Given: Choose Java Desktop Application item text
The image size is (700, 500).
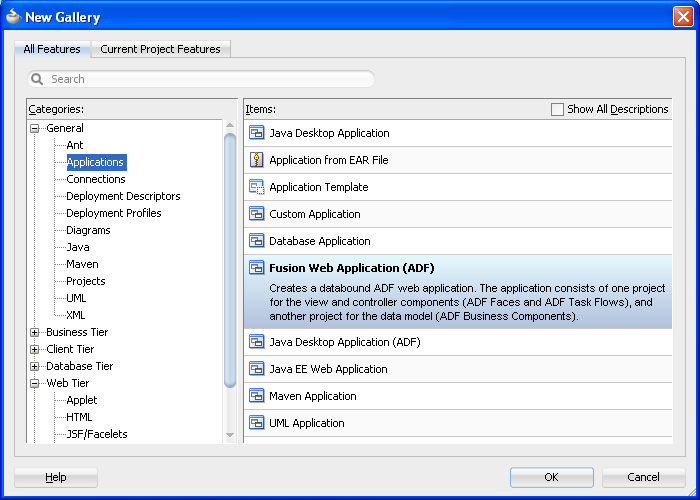Looking at the screenshot, I should [x=329, y=133].
